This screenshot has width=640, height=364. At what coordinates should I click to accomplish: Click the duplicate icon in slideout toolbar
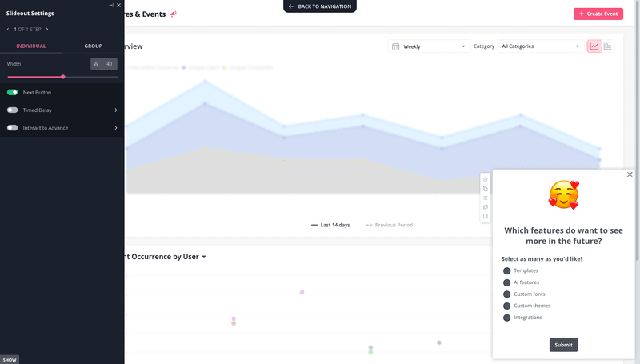tap(485, 188)
